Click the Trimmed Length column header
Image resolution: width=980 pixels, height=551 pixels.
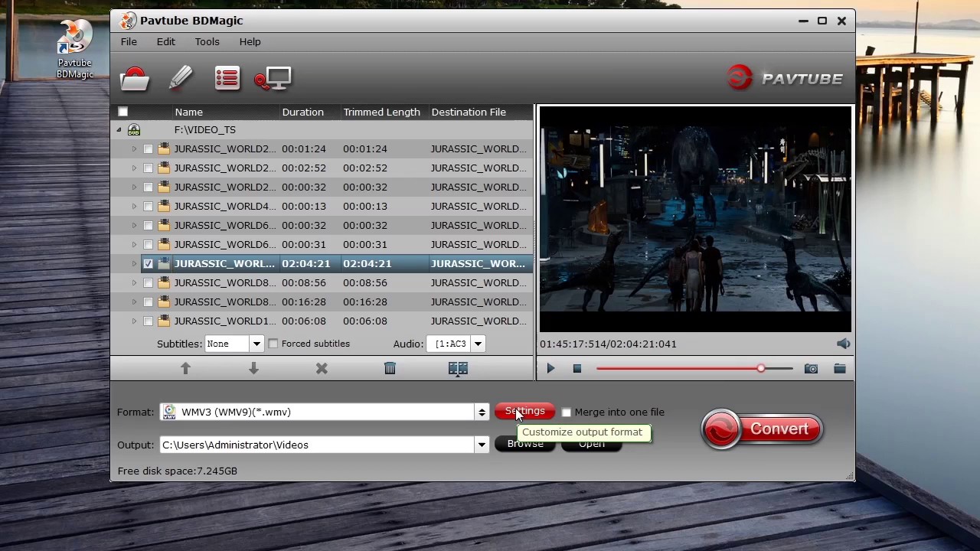381,112
